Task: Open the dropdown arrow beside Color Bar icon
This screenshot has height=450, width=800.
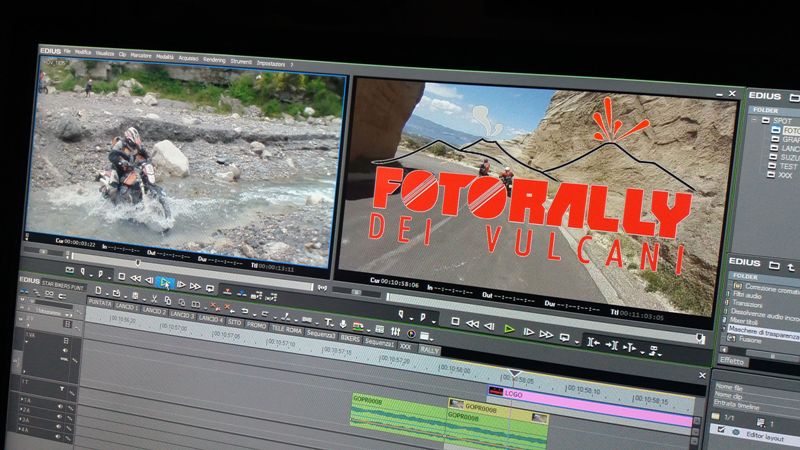Action: tap(368, 331)
